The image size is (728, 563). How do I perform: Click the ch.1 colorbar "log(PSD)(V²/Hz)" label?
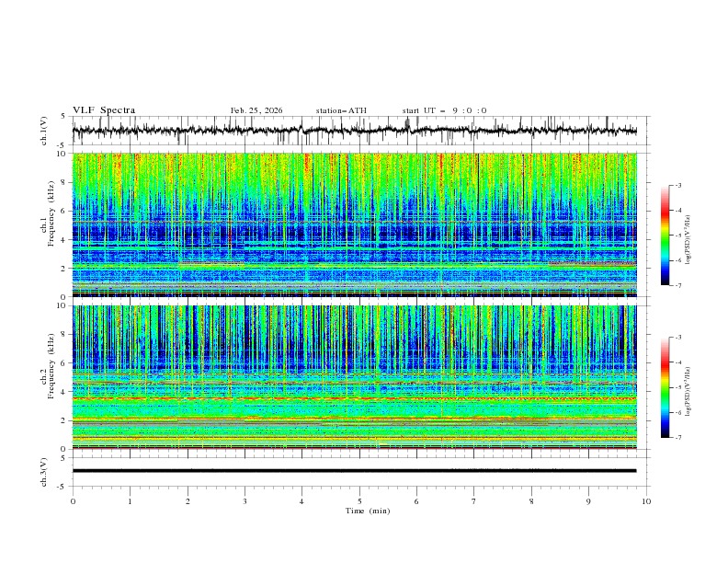(688, 240)
